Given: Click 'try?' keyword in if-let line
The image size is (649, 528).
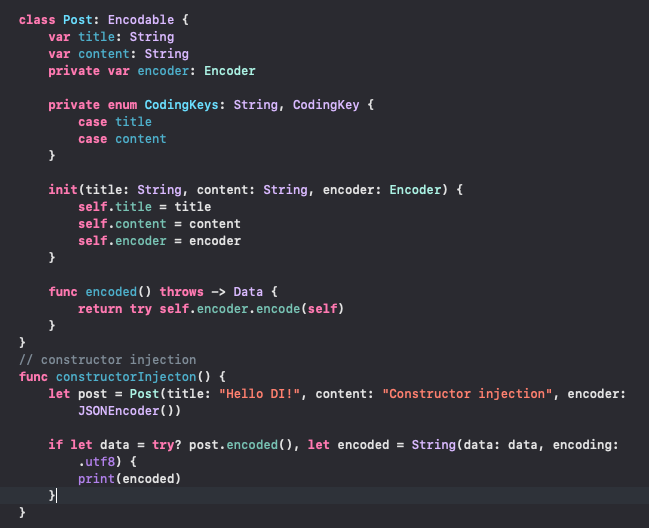Looking at the screenshot, I should click(x=167, y=444).
